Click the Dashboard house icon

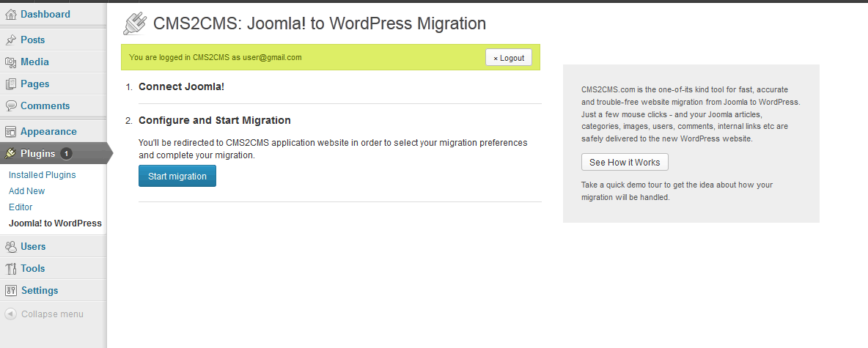pos(10,15)
